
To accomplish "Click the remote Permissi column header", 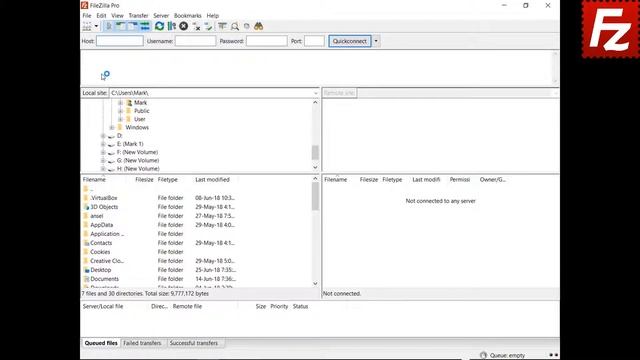I will point(460,180).
